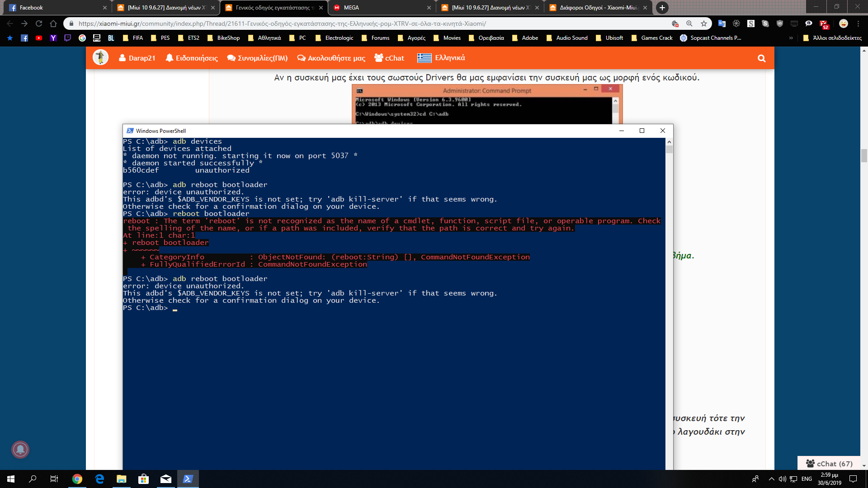
Task: Click the site search magnifier icon
Action: pyautogui.click(x=761, y=58)
